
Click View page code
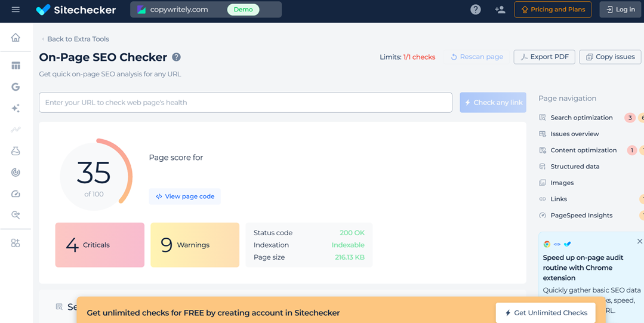tap(185, 196)
